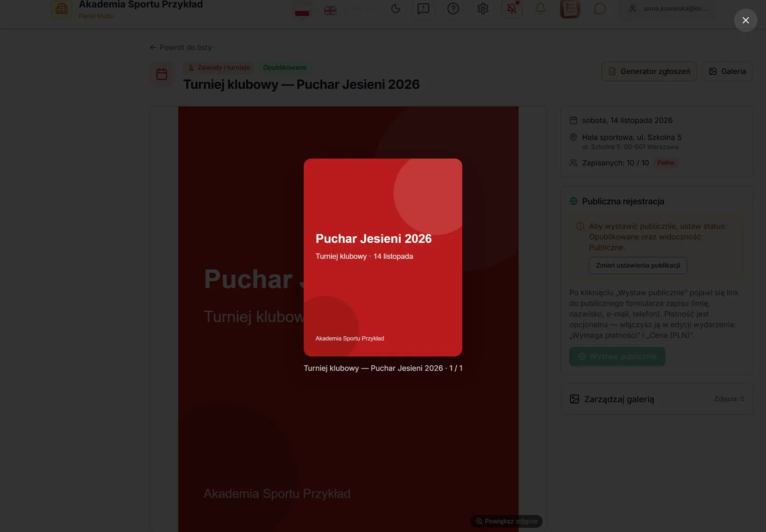This screenshot has width=766, height=532.
Task: Close the photo lightbox overlay
Action: coord(745,20)
